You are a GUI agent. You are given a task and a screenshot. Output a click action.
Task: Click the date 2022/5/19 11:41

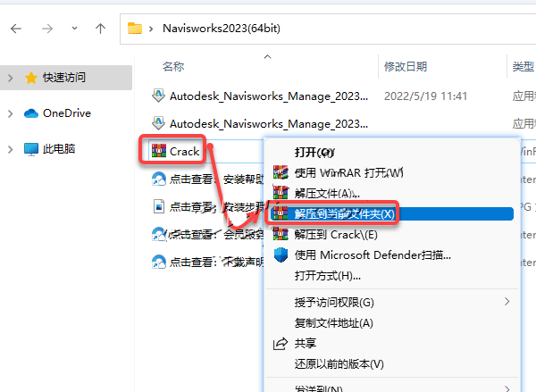tap(425, 96)
